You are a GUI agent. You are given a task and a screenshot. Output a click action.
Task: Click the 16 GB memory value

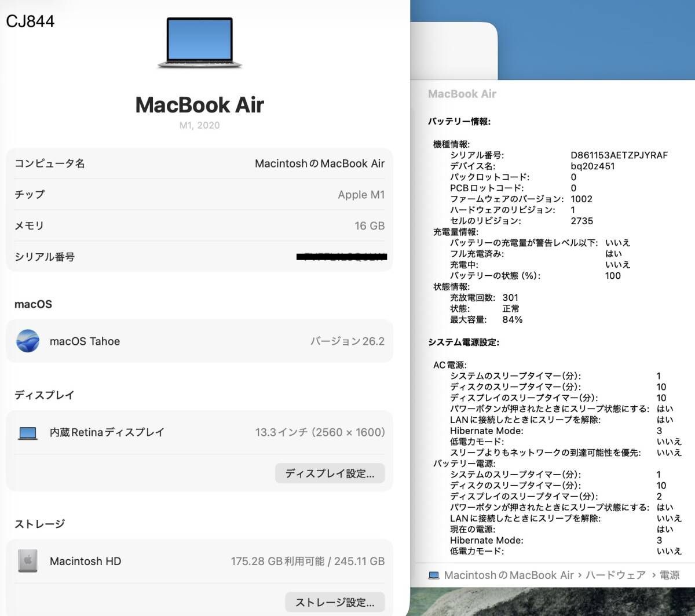pyautogui.click(x=370, y=225)
